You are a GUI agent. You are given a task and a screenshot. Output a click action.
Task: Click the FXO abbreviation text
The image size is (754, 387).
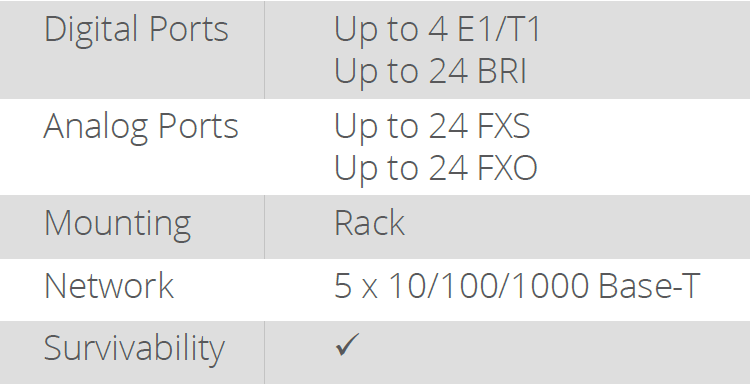508,168
